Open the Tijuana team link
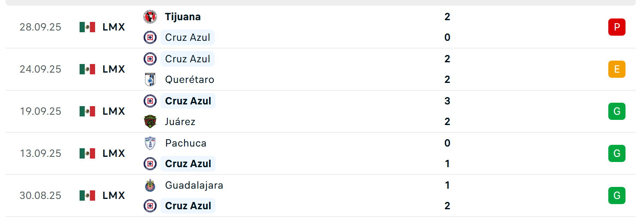Image resolution: width=644 pixels, height=220 pixels. tap(183, 17)
